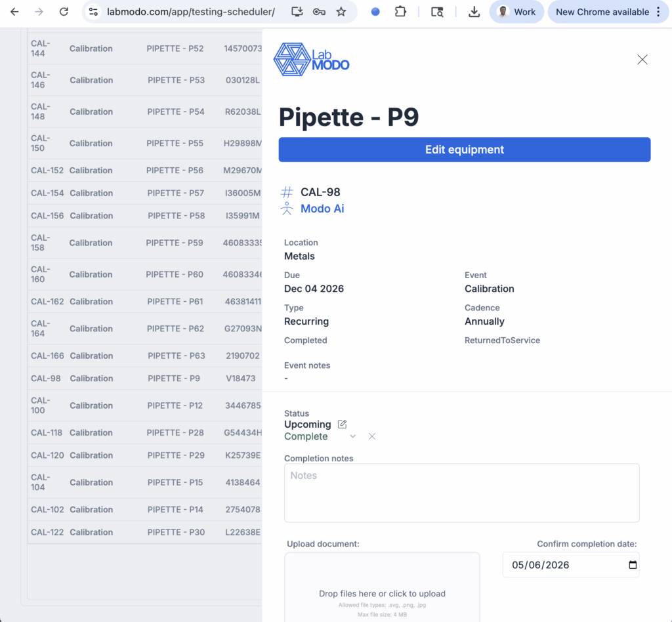The height and width of the screenshot is (622, 672).
Task: Click the hash icon beside CAL-98
Action: (x=287, y=192)
